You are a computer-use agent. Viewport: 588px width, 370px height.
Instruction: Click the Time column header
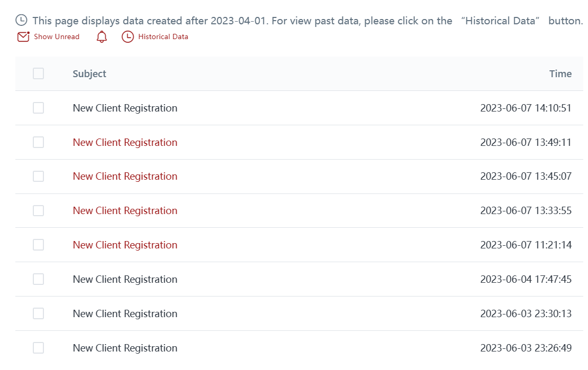click(x=560, y=73)
